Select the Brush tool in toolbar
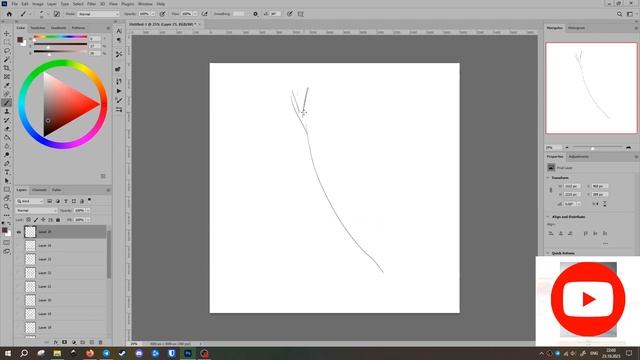 point(7,103)
